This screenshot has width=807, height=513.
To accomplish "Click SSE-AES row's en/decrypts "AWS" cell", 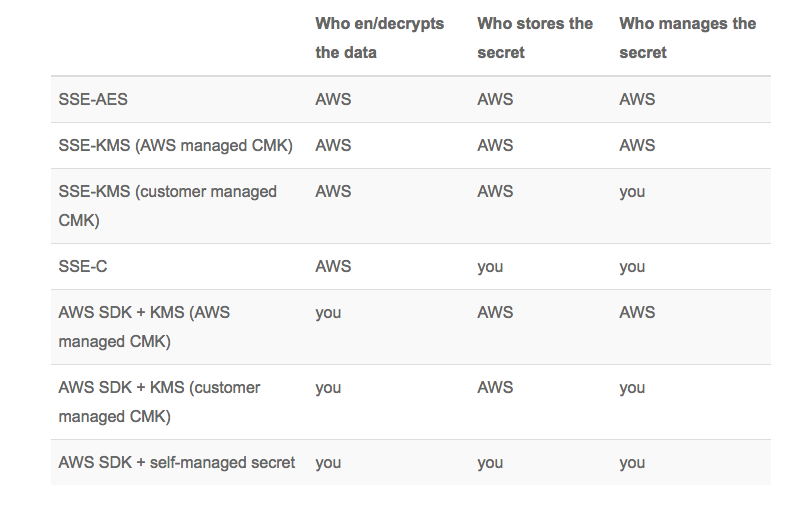I will [333, 99].
